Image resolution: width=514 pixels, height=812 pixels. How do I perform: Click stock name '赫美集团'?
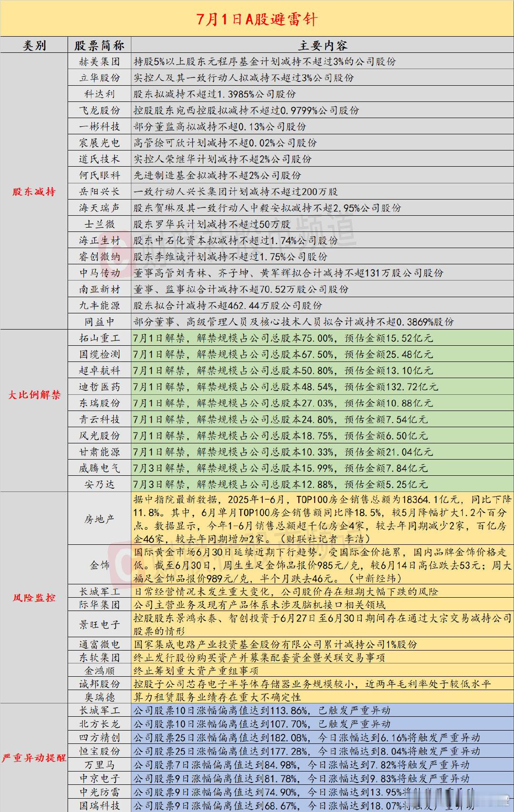(99, 61)
